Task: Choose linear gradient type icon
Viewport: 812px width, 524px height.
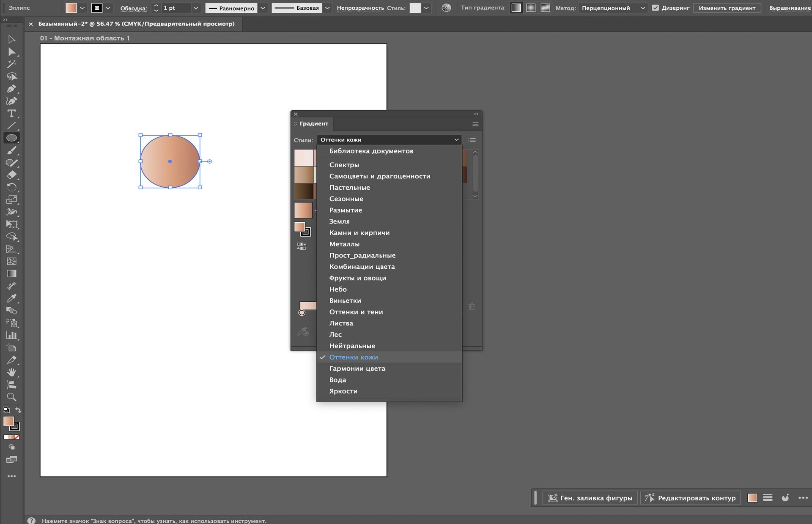Action: (x=516, y=8)
